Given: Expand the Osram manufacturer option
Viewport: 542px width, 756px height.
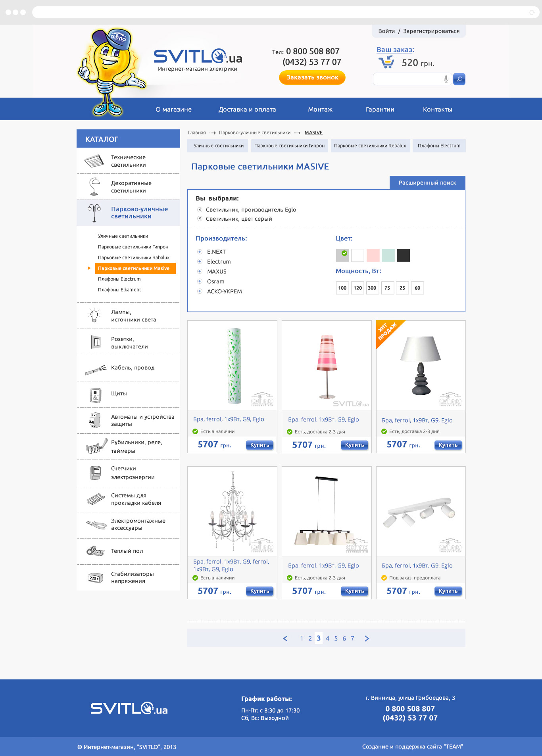Looking at the screenshot, I should pos(200,282).
